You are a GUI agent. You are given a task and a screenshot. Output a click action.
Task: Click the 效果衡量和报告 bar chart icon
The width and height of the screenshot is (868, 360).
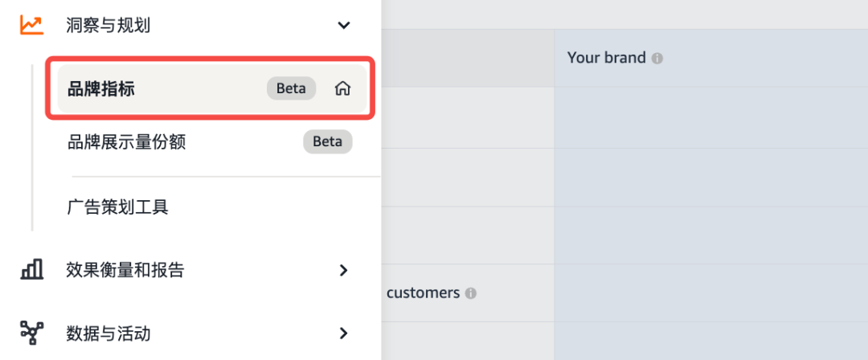coord(31,270)
